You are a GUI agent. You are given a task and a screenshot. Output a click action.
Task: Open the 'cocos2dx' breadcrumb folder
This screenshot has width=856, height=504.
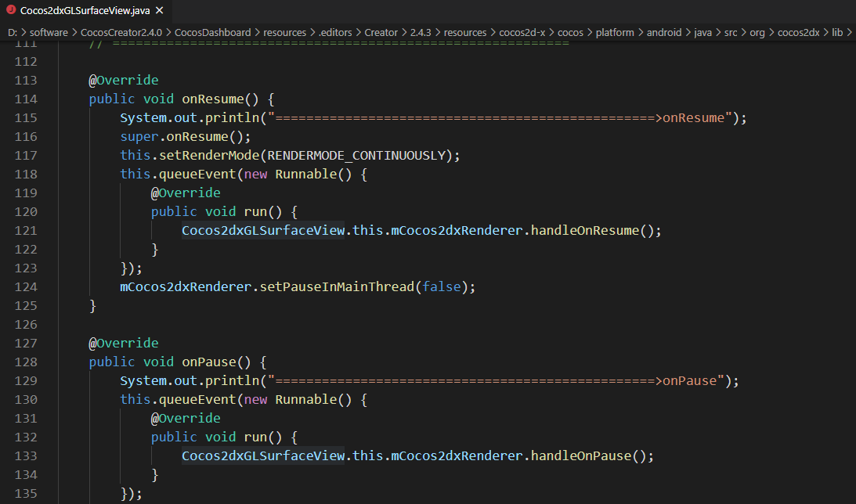click(x=798, y=33)
